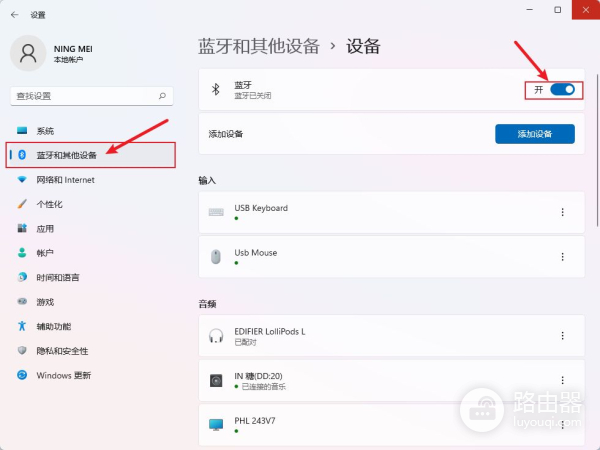The image size is (600, 450).
Task: Click the Privacy shield icon
Action: (x=22, y=350)
